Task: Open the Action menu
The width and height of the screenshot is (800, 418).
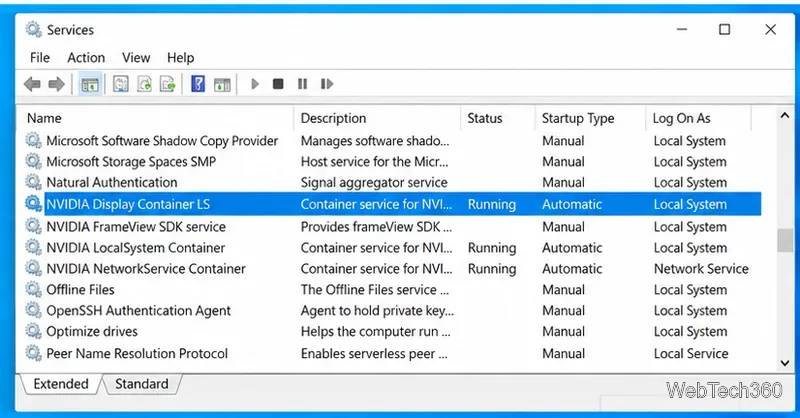Action: pyautogui.click(x=86, y=58)
